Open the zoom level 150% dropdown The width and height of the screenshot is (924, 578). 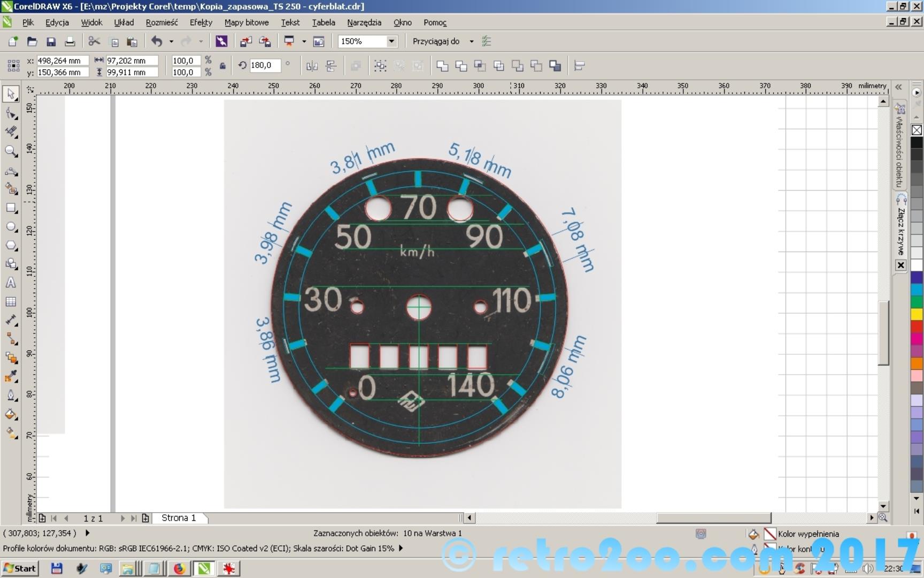[x=391, y=42]
